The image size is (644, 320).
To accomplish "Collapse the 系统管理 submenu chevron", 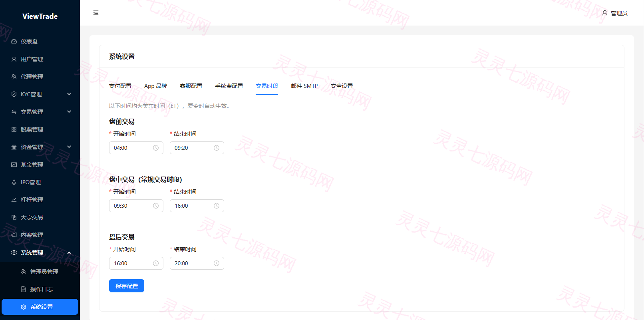I will click(x=69, y=252).
